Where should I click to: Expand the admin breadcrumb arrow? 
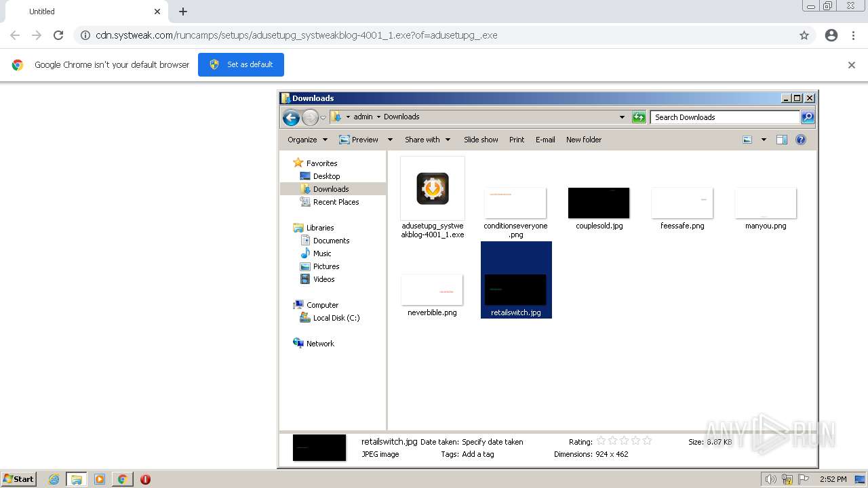coord(378,117)
